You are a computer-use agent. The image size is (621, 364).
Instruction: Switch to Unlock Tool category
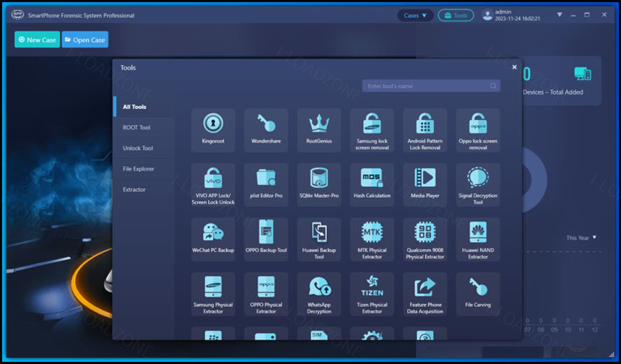(144, 148)
